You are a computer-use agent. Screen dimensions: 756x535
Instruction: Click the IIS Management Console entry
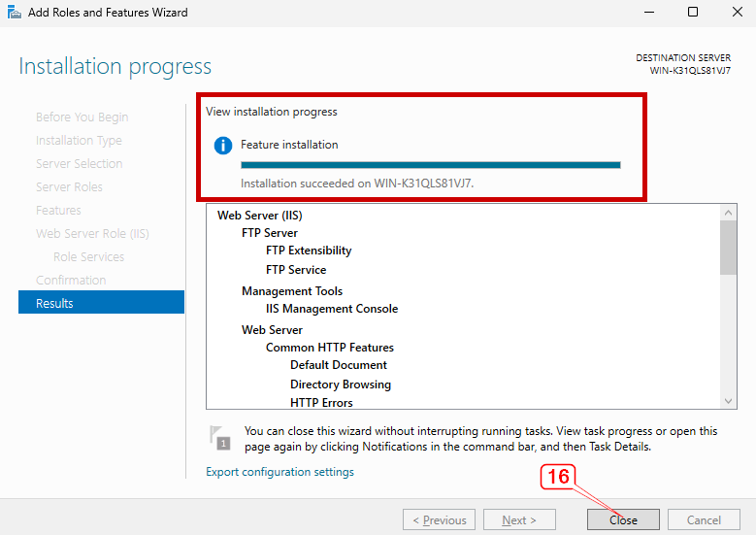(332, 308)
